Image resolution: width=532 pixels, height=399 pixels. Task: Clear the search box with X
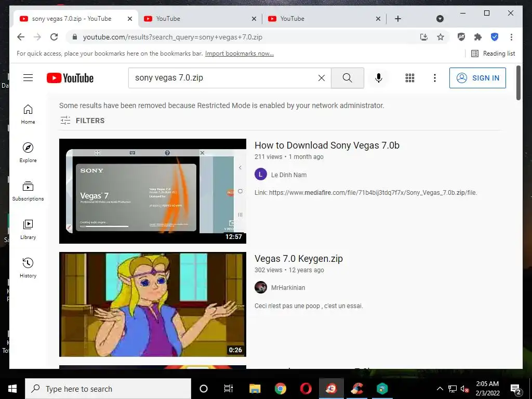(x=321, y=78)
